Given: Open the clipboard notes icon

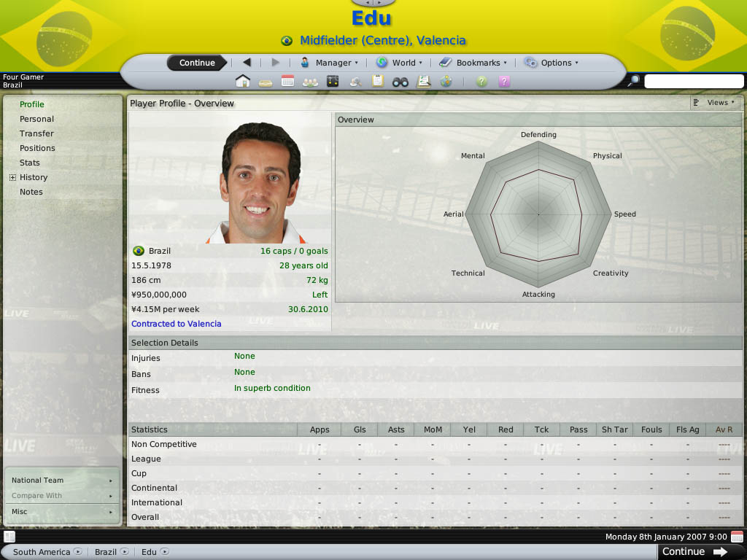Looking at the screenshot, I should (378, 82).
